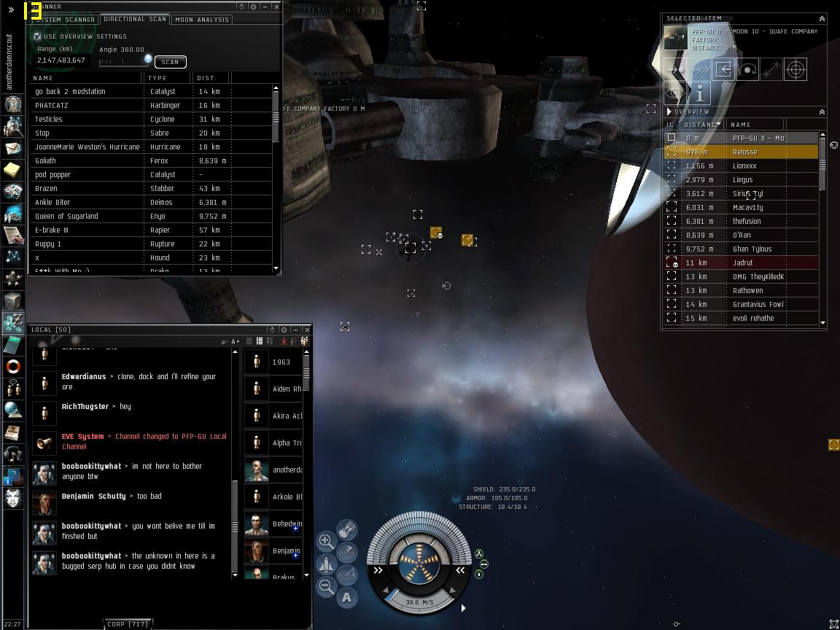Toggle Use Overview Settings checkbox
Viewport: 840px width, 630px height.
coord(37,36)
